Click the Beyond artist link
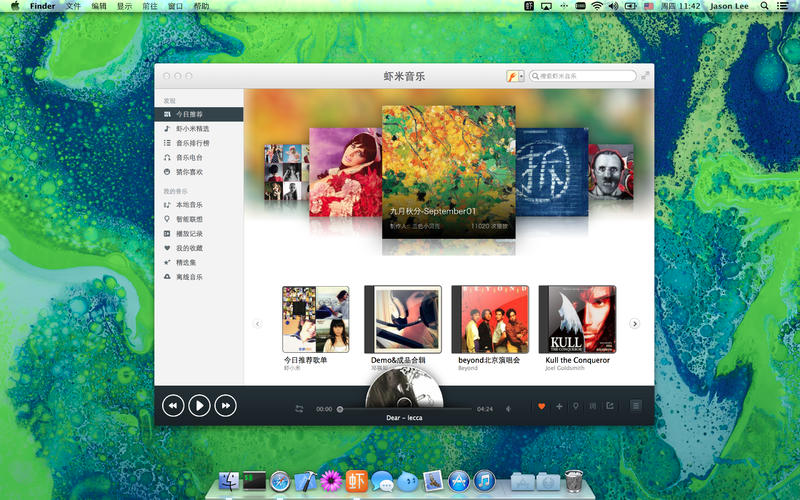The image size is (800, 500). coord(468,368)
